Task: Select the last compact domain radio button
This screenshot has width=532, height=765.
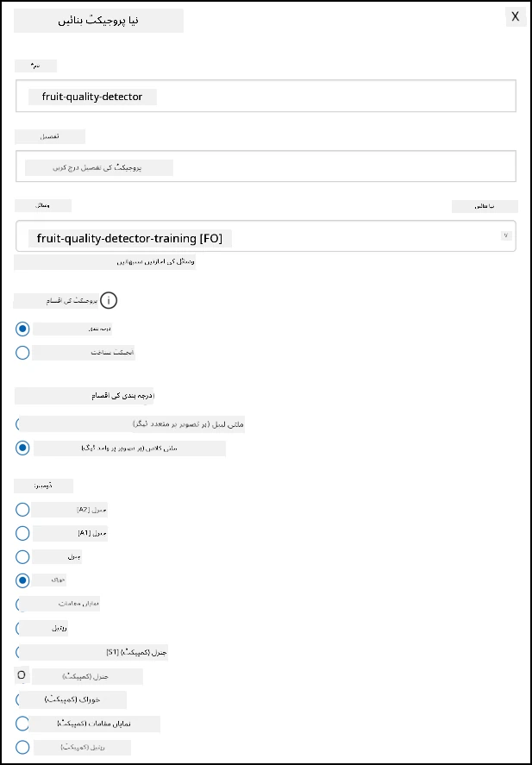Action: coord(22,747)
